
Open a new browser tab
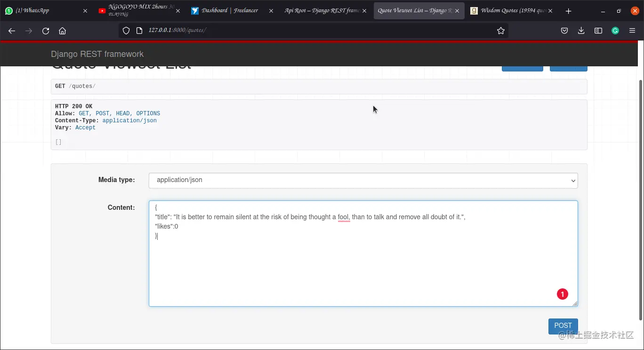tap(568, 10)
